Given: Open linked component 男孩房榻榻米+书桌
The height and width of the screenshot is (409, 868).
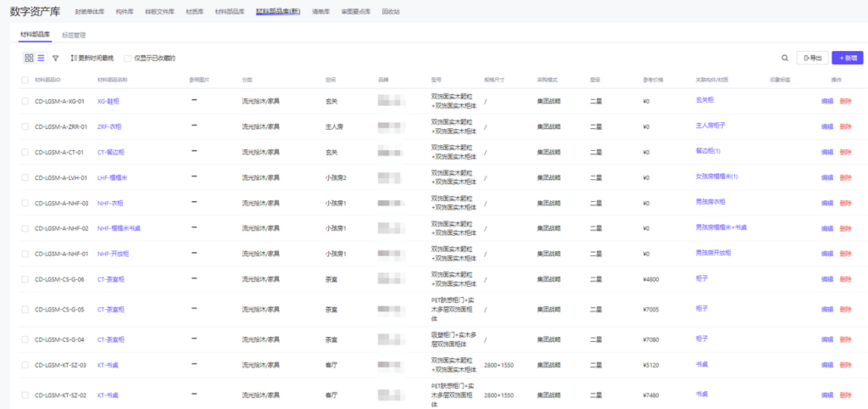Looking at the screenshot, I should 721,228.
